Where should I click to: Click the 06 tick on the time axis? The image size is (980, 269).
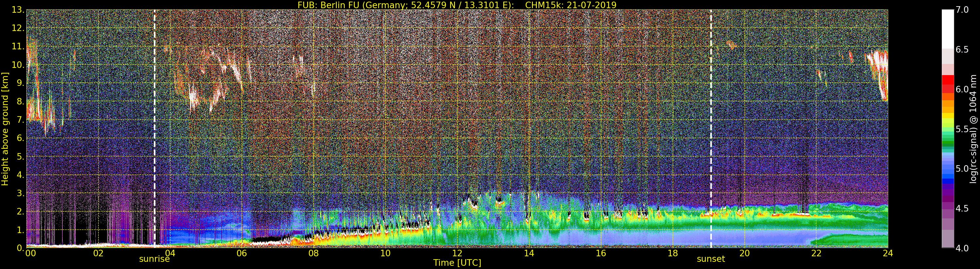tap(242, 253)
